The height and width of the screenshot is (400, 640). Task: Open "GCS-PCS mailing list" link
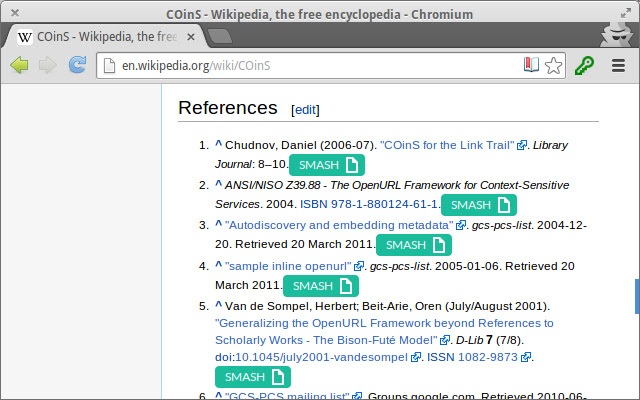[287, 396]
